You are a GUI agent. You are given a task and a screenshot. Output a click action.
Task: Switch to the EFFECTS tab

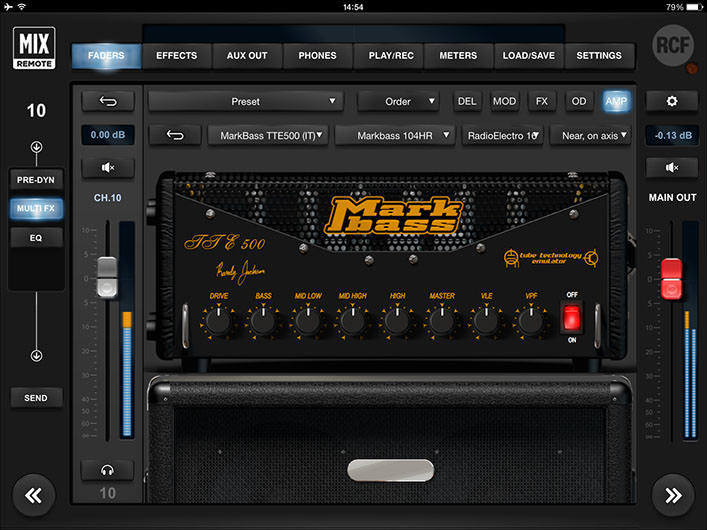coord(177,56)
